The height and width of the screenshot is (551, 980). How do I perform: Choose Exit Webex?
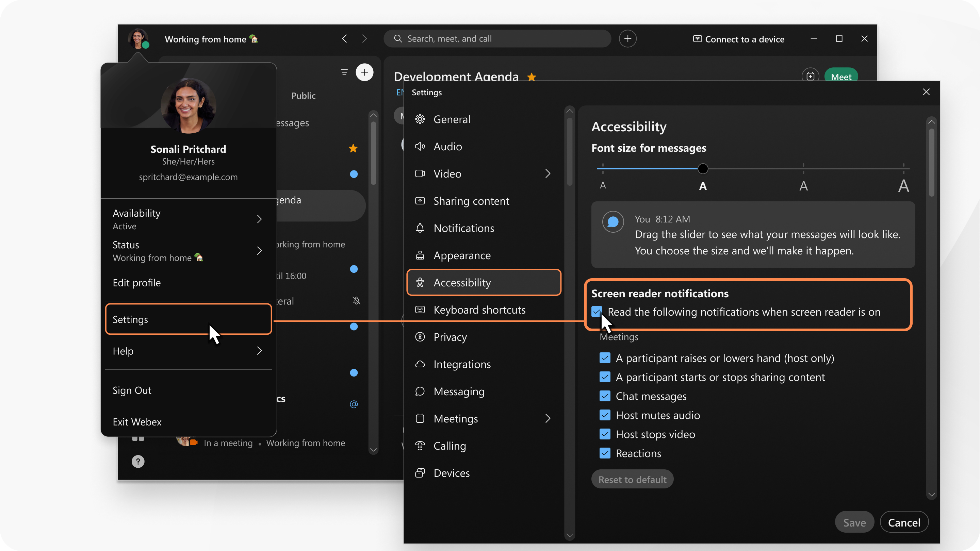137,422
